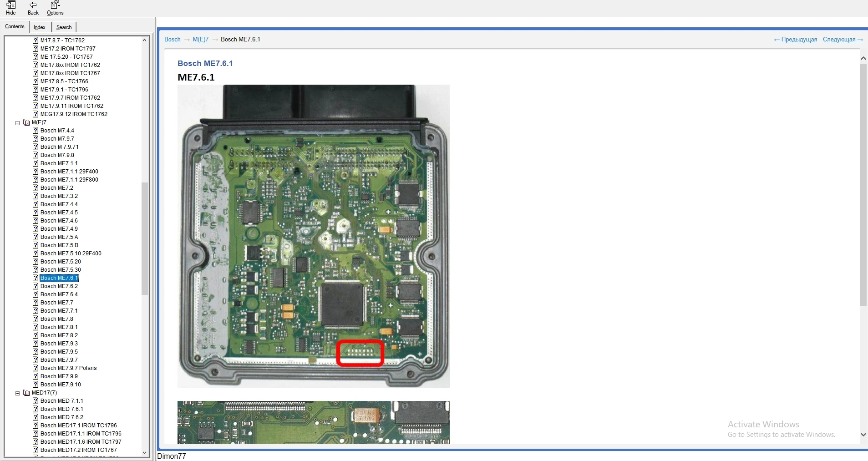The height and width of the screenshot is (461, 868).
Task: Open the Bosch ME7.1.1 29F400 topic
Action: [69, 172]
